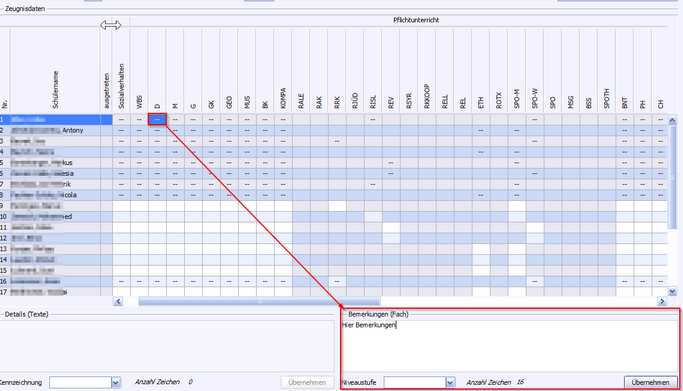
Task: Click the disabled Übernehmen under Details
Action: click(307, 382)
